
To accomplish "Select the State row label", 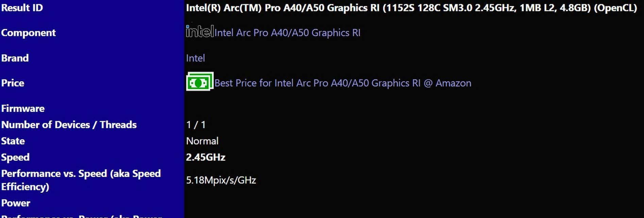I will pyautogui.click(x=13, y=141).
